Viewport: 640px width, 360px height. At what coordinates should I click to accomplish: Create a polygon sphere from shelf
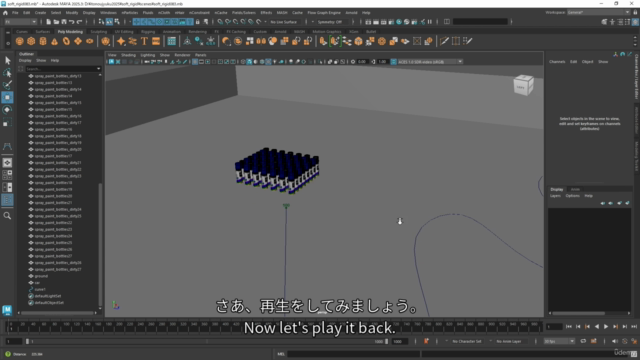(x=20, y=41)
